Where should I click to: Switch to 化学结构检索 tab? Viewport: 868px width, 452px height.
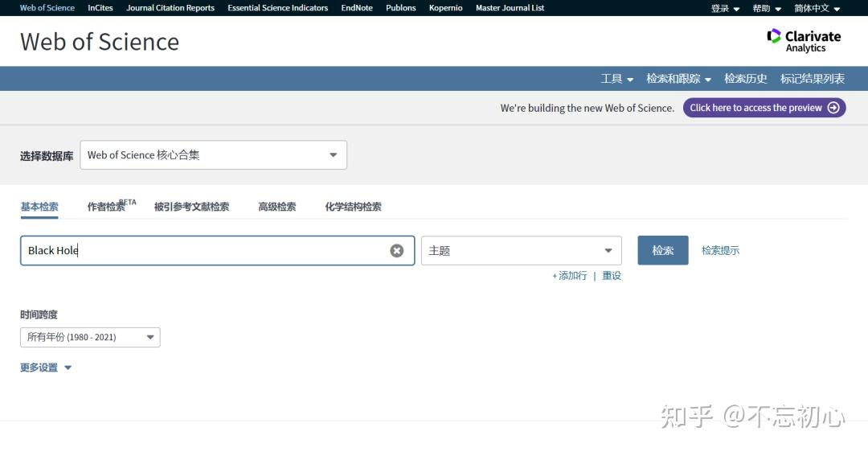[353, 207]
